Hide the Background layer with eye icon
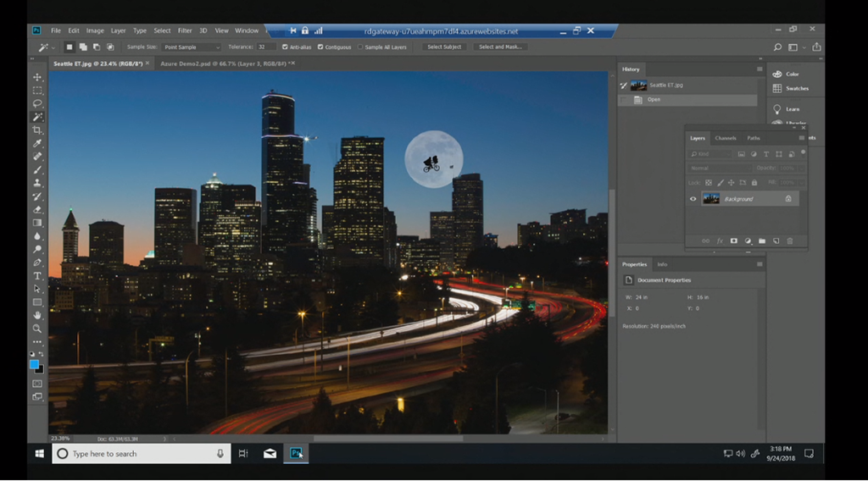868x481 pixels. pos(693,199)
